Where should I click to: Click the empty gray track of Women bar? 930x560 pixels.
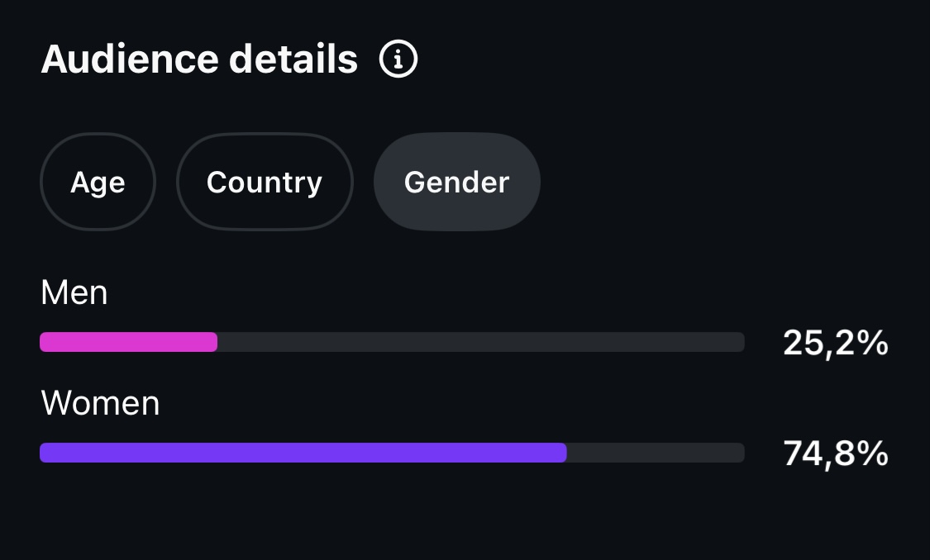656,452
